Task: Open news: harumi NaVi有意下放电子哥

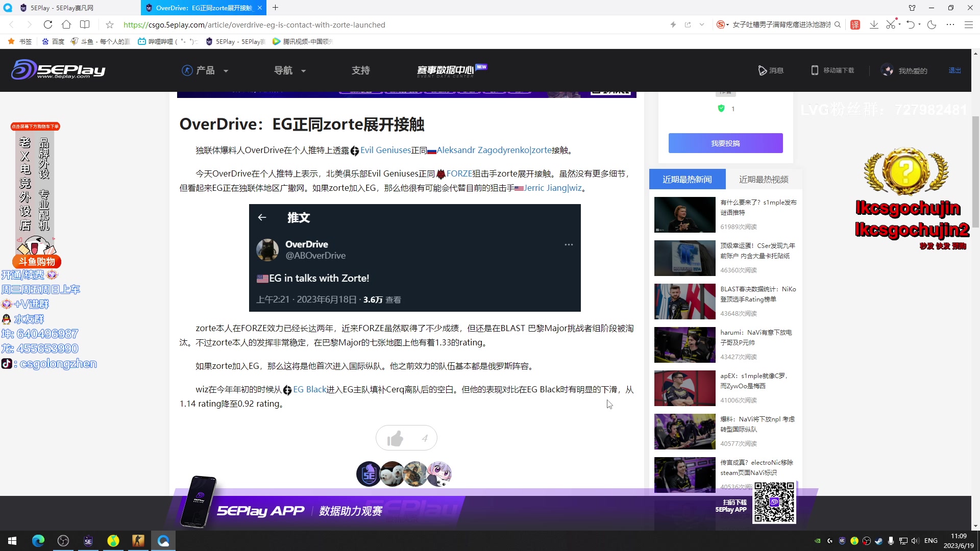Action: click(x=756, y=337)
